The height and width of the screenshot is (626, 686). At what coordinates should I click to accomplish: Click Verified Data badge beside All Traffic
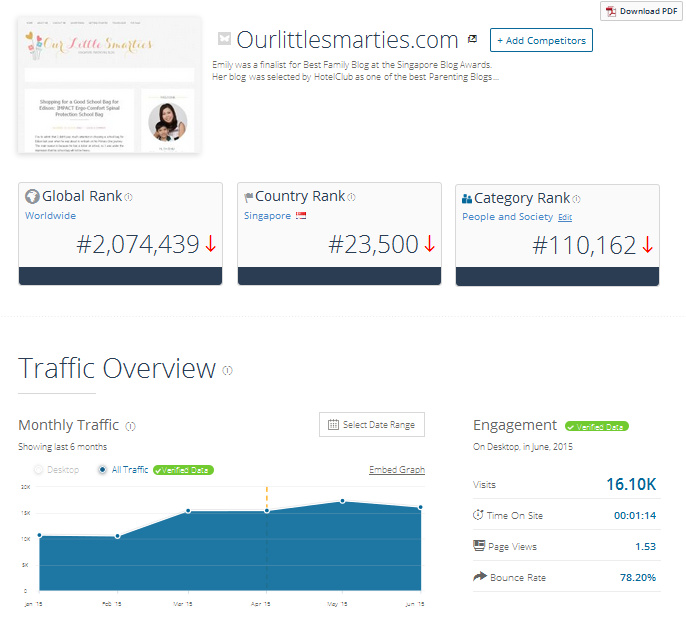tap(183, 470)
